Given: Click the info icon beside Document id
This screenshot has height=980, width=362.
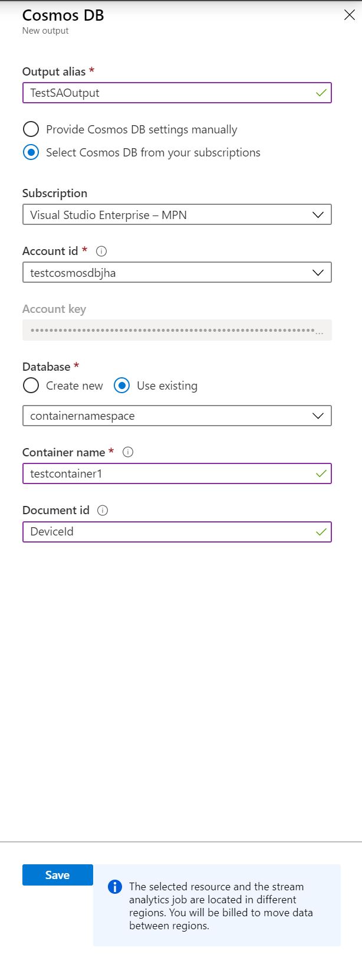Looking at the screenshot, I should point(103,511).
